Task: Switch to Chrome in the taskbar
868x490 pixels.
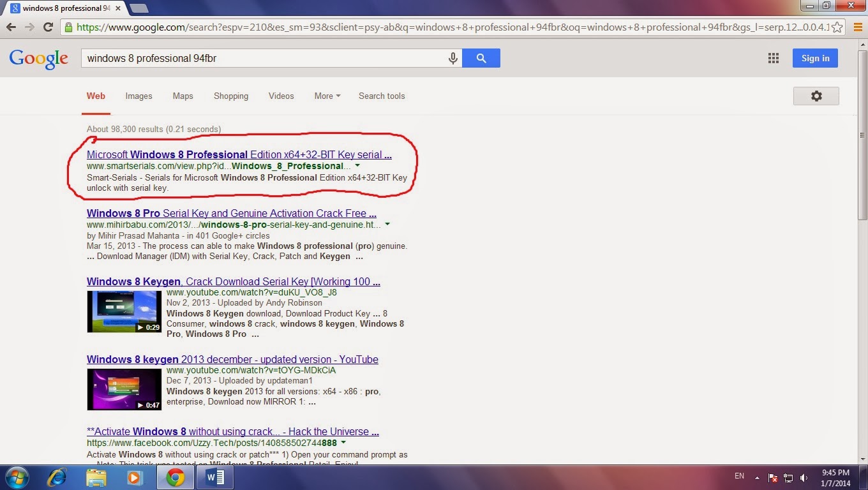Action: pyautogui.click(x=175, y=477)
